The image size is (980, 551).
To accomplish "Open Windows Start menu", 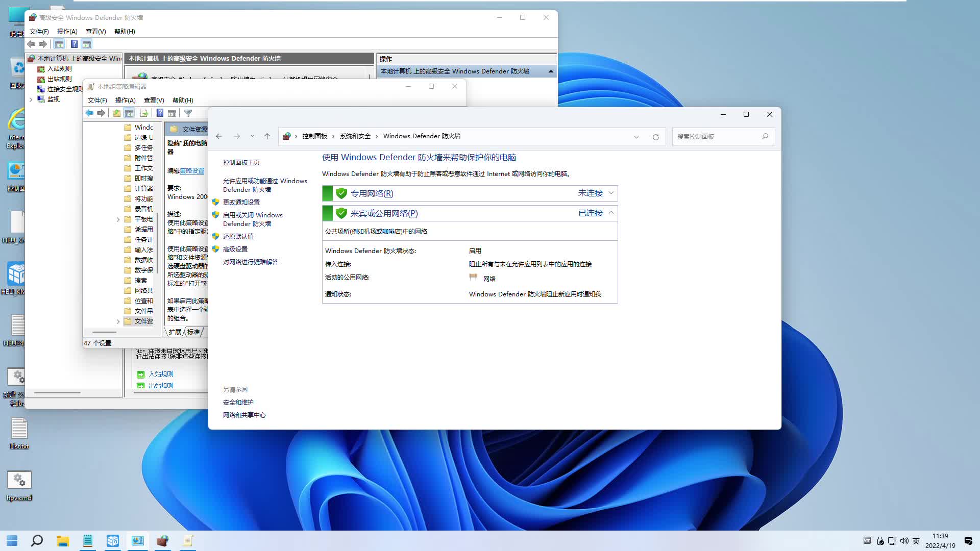I will click(x=12, y=541).
